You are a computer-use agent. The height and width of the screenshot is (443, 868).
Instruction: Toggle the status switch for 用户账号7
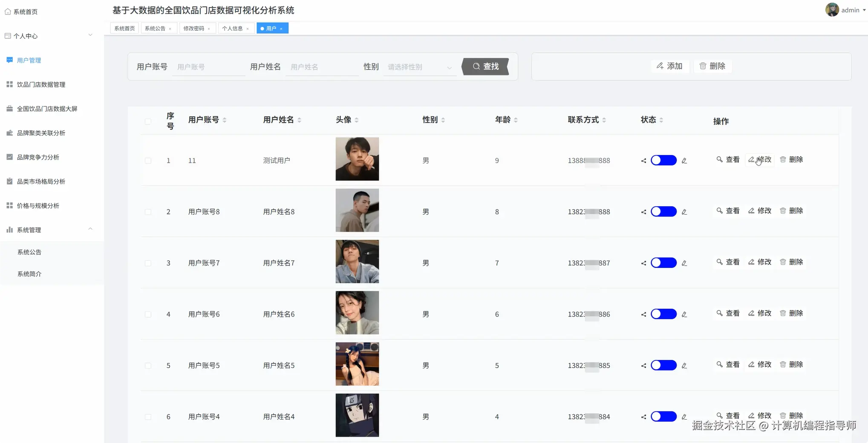(663, 263)
